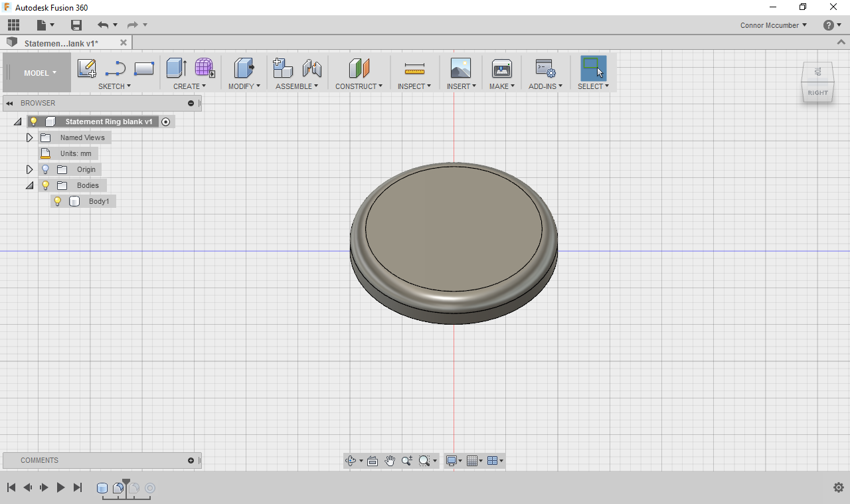Select the Press Pull modify tool

[x=244, y=68]
